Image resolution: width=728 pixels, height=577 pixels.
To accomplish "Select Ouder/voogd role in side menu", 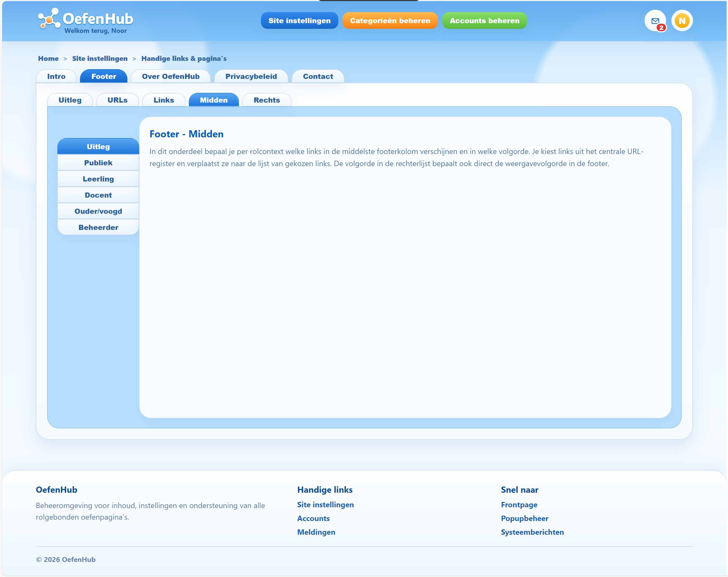I will [98, 211].
